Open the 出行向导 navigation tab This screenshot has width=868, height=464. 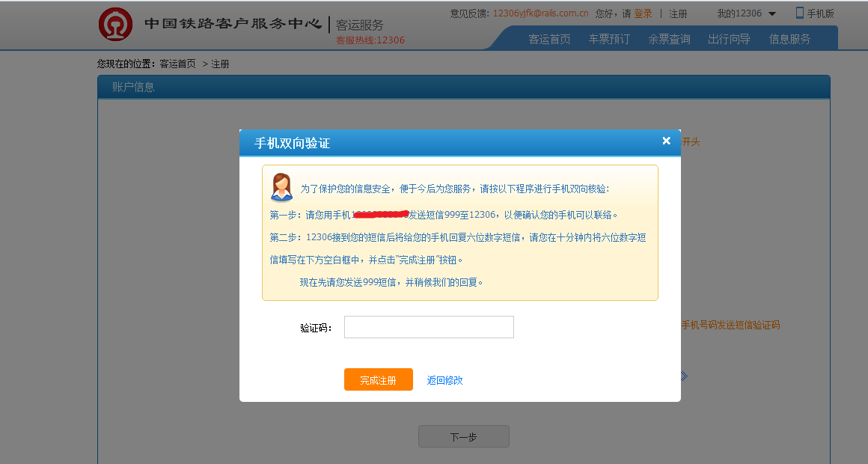729,40
